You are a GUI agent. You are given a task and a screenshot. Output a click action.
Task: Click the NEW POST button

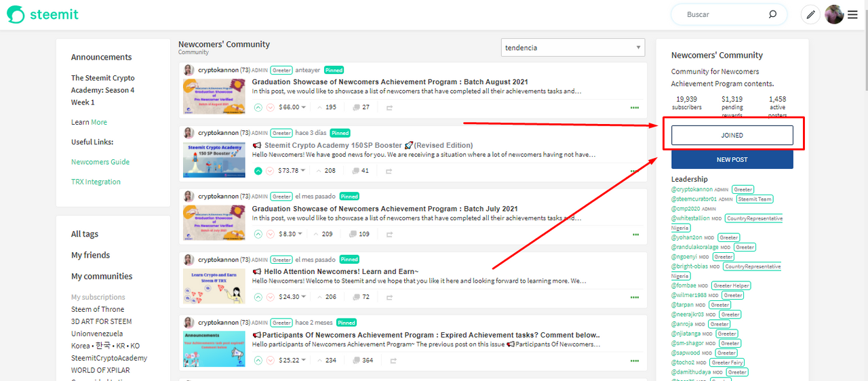pyautogui.click(x=732, y=159)
